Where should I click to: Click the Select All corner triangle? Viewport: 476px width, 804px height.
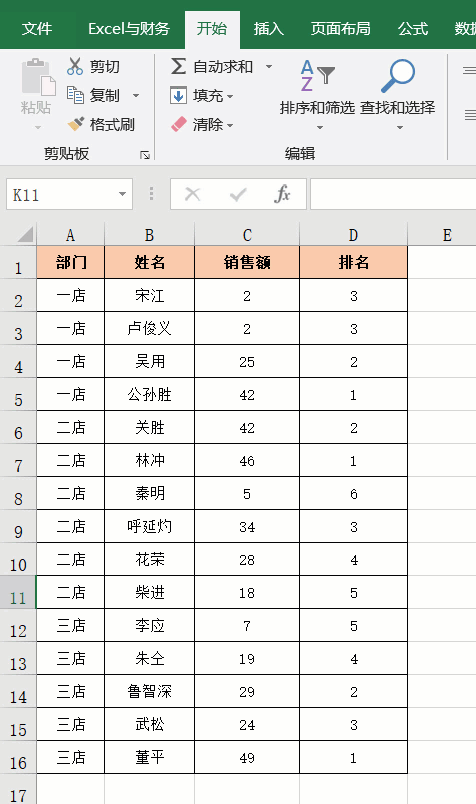tap(25, 234)
